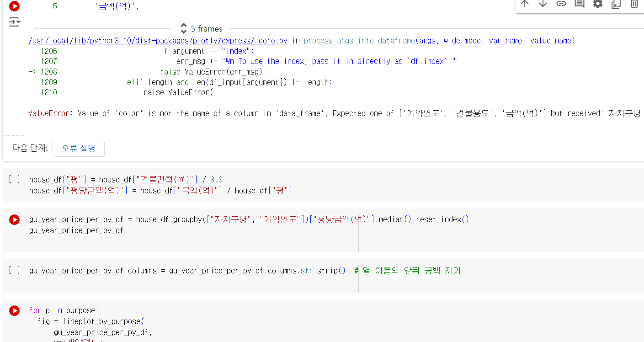Move cell up with arrow icon
Viewport: 644px width, 342px height.
[x=525, y=4]
